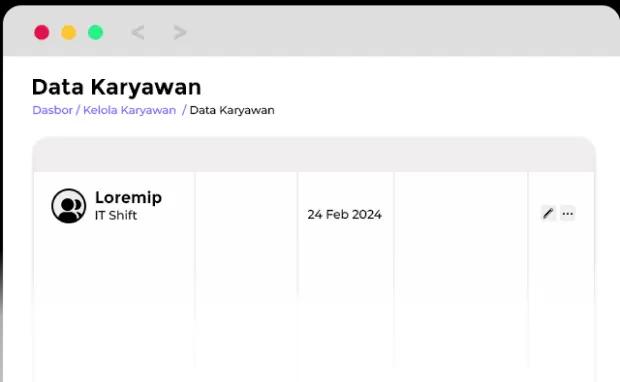Viewport: 620px width, 382px height.
Task: Select the Loremip employee name
Action: [128, 197]
